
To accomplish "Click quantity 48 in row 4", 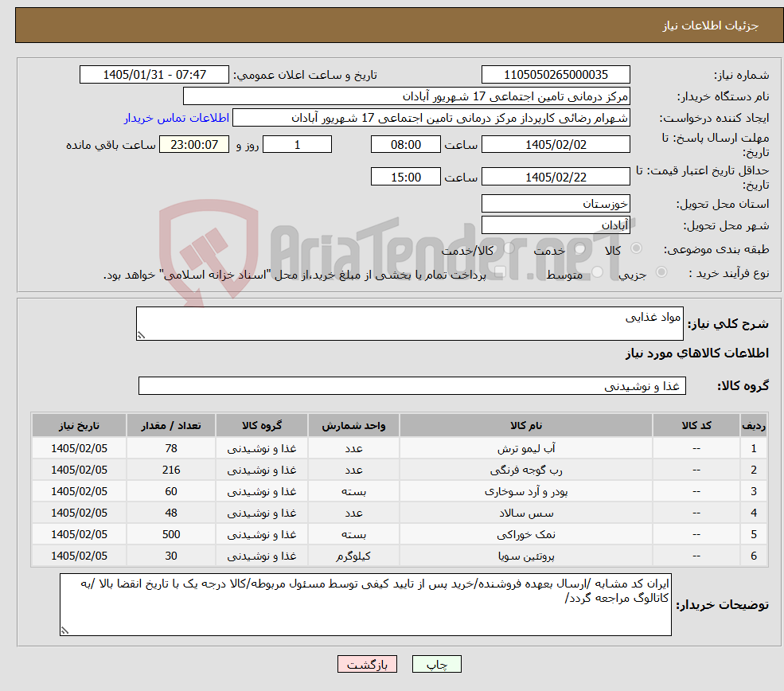I will point(171,513).
